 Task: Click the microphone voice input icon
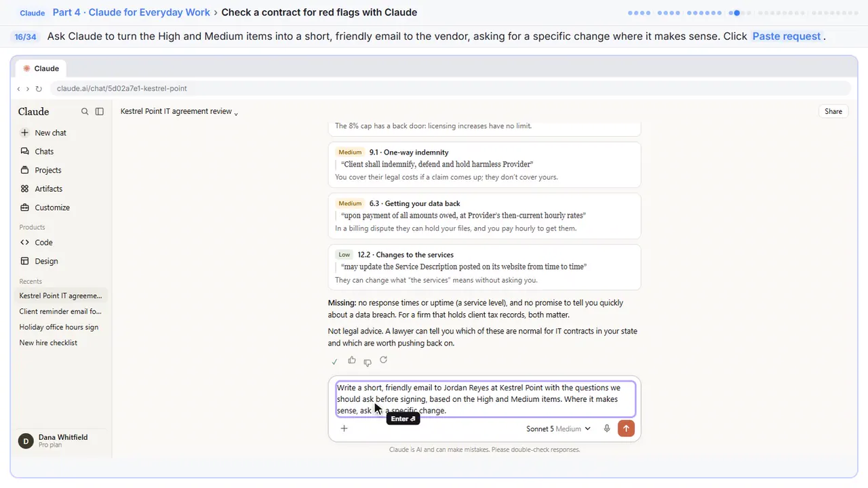[607, 428]
